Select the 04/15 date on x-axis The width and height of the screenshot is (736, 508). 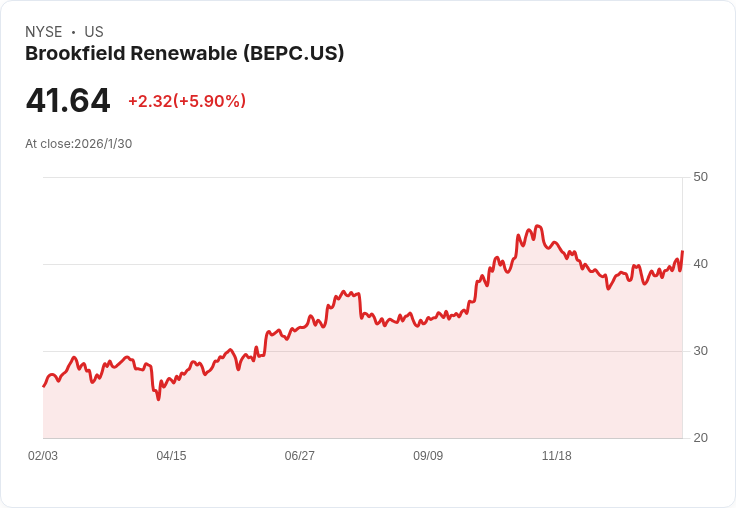point(171,456)
